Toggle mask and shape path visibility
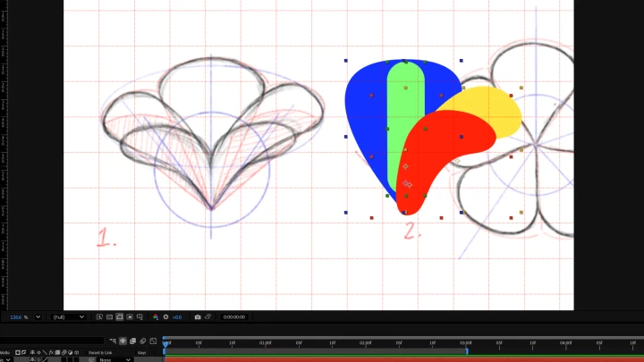The height and width of the screenshot is (362, 644). click(x=119, y=316)
